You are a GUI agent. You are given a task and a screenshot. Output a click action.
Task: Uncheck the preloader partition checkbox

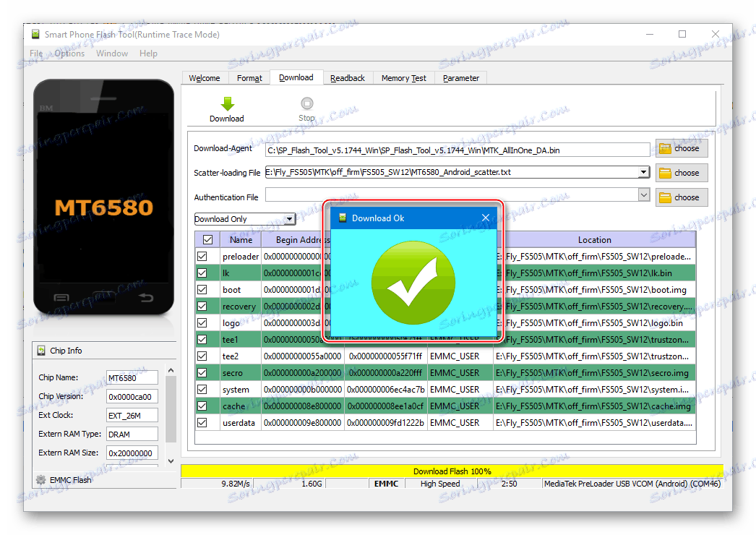point(202,256)
